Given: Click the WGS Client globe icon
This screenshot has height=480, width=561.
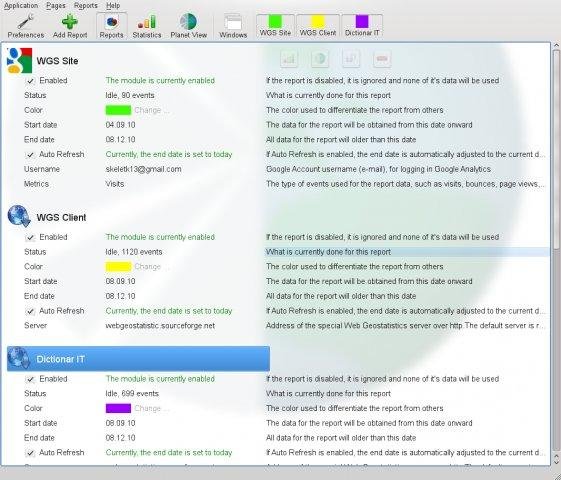Looking at the screenshot, I should (19, 216).
